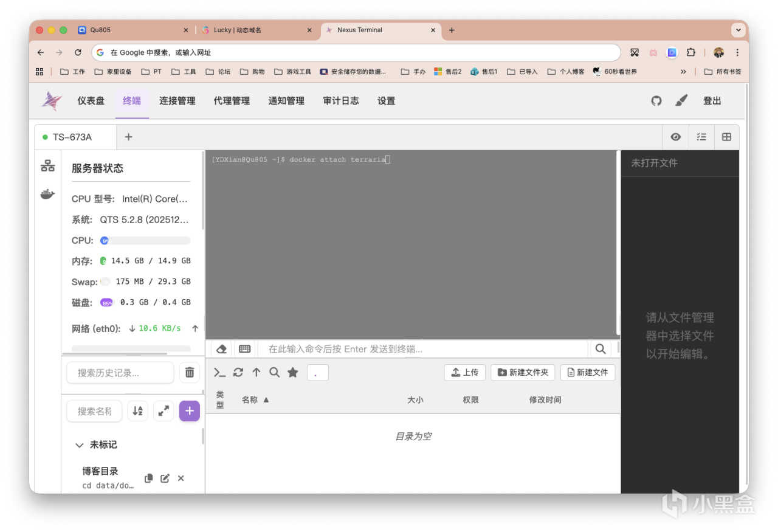This screenshot has width=778, height=532.
Task: Focus the 搜索历史记录 search field
Action: [x=120, y=373]
